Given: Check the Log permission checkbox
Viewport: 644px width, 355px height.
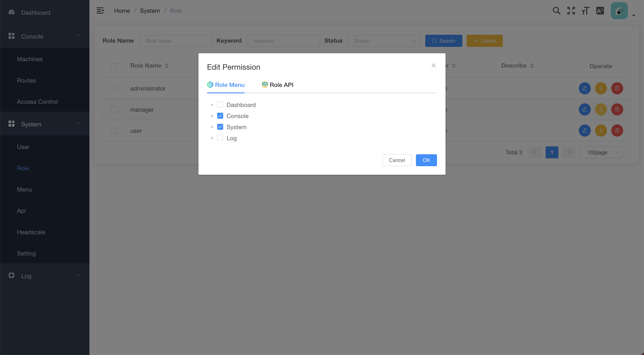Looking at the screenshot, I should 220,138.
